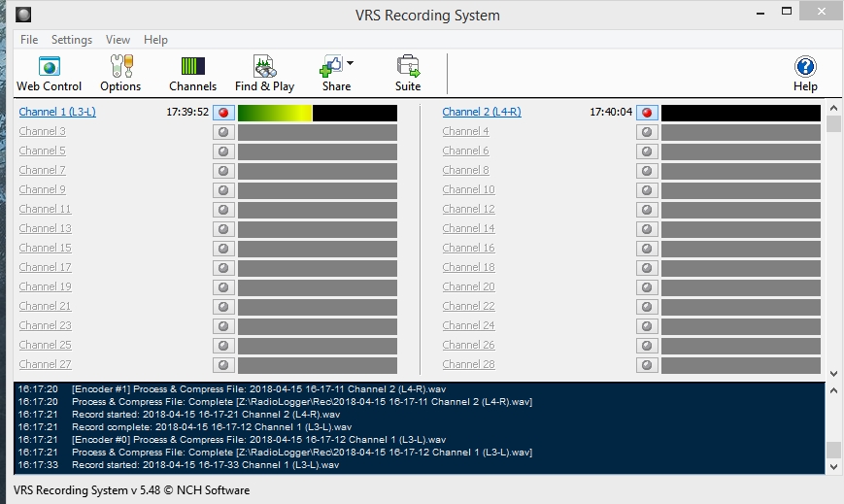Open the Channels setup icon

(192, 74)
